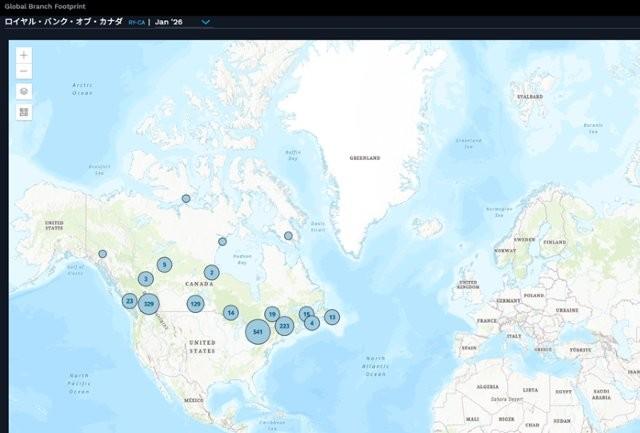The height and width of the screenshot is (433, 640).
Task: Select the 5 branch cluster marker
Action: pos(164,265)
